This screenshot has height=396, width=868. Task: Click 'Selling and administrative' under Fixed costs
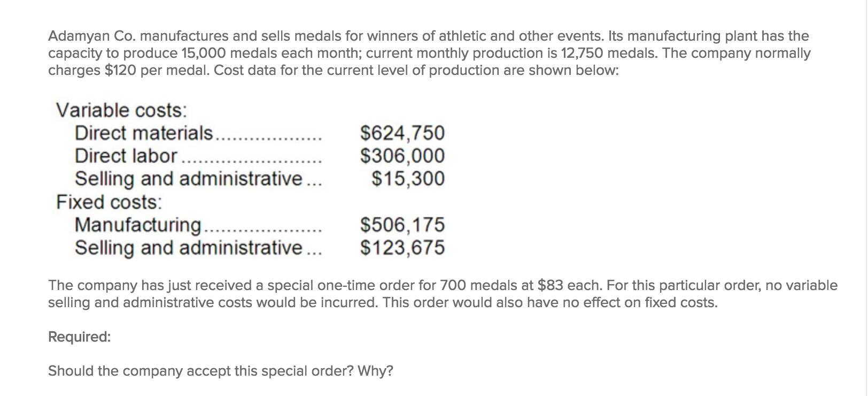pyautogui.click(x=189, y=248)
